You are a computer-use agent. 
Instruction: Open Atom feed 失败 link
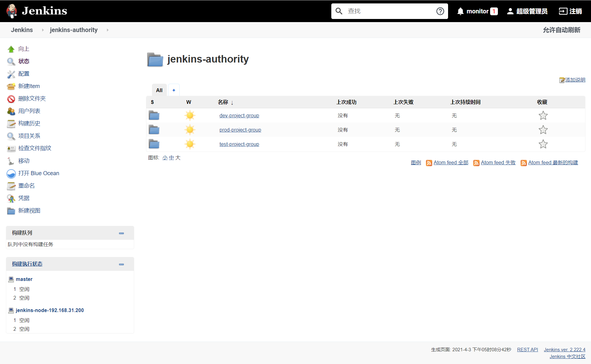(498, 162)
